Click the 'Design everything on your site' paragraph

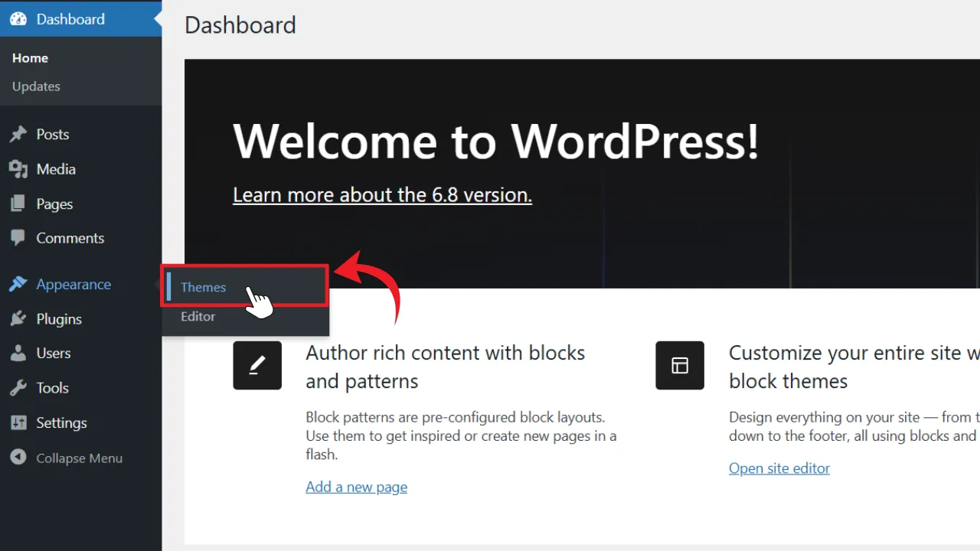tap(854, 427)
